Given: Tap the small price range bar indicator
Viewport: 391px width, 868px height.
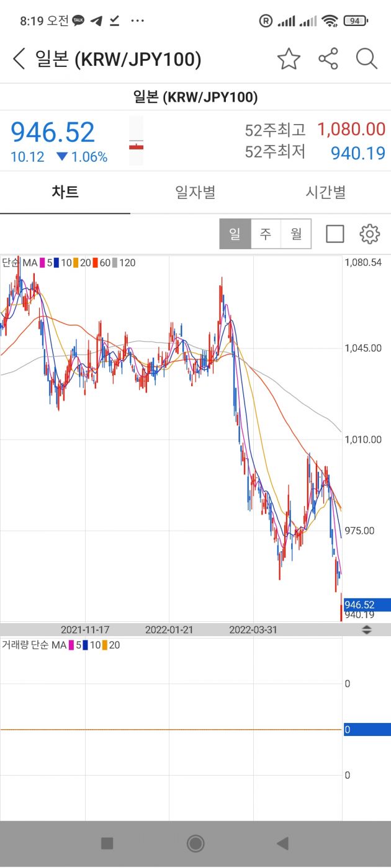Looking at the screenshot, I should coord(136,141).
